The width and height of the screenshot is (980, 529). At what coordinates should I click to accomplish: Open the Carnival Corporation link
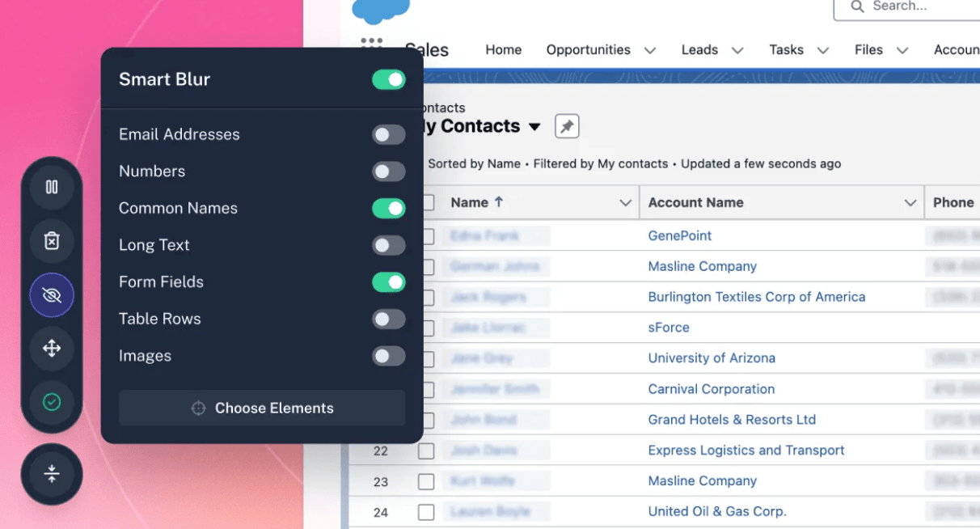coord(712,389)
